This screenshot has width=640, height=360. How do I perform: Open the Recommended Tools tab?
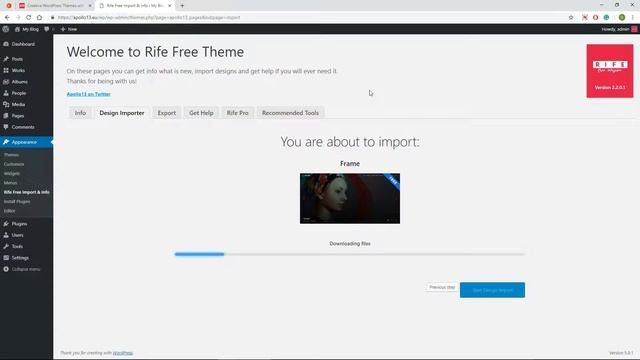click(x=290, y=113)
